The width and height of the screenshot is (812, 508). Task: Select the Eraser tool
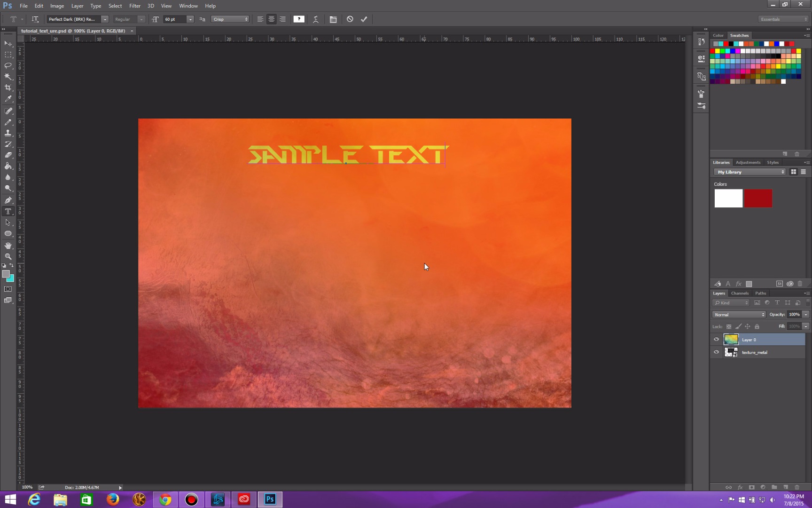(x=8, y=155)
